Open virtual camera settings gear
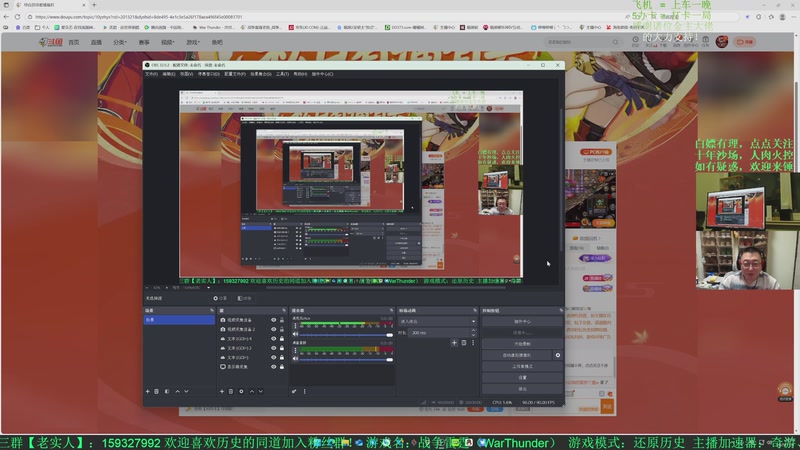The height and width of the screenshot is (450, 800). coord(558,355)
